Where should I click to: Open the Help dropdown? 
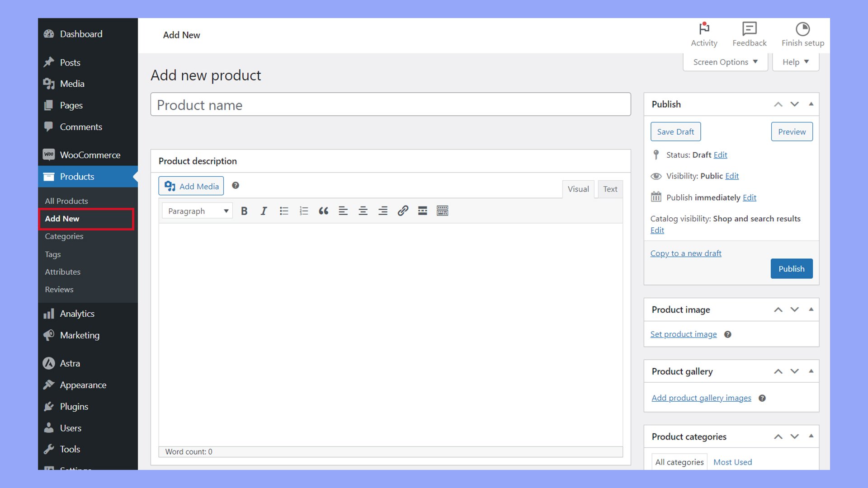coord(795,62)
